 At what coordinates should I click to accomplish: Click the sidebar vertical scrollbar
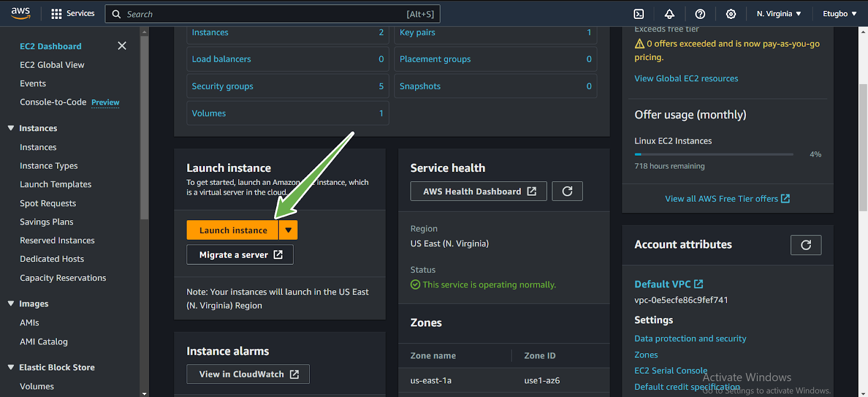144,127
